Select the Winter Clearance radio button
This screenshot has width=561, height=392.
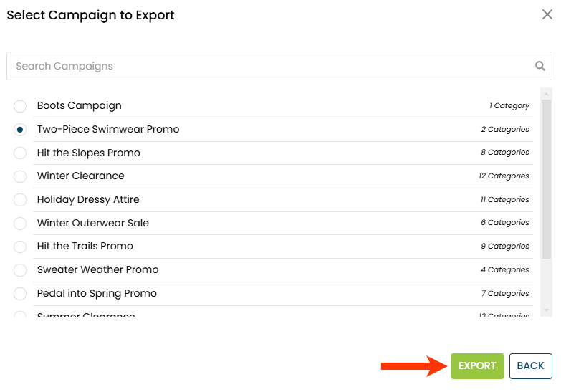coord(20,176)
